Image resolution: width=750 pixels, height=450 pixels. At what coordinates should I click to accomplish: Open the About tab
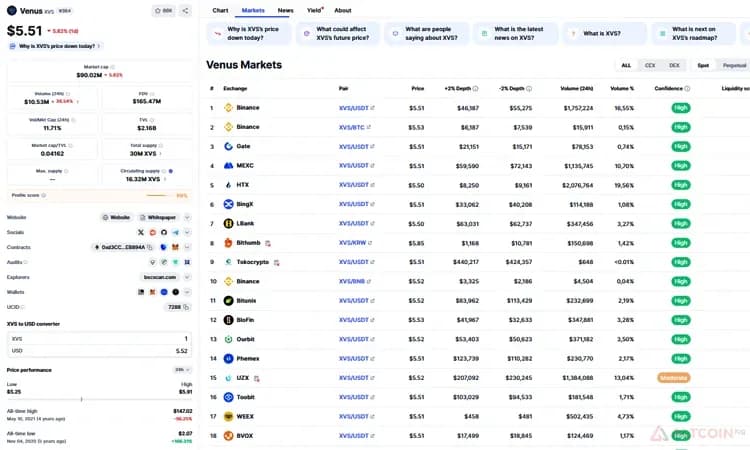click(x=343, y=11)
